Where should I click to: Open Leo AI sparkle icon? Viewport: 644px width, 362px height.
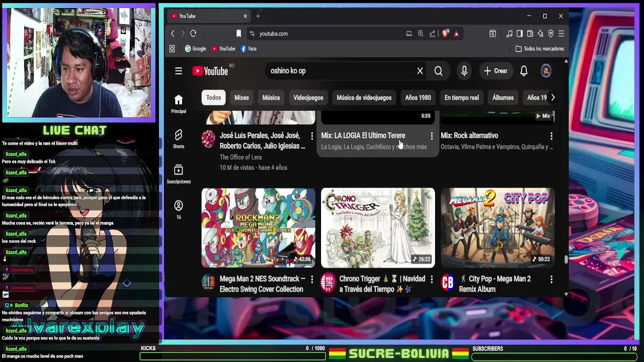[540, 34]
